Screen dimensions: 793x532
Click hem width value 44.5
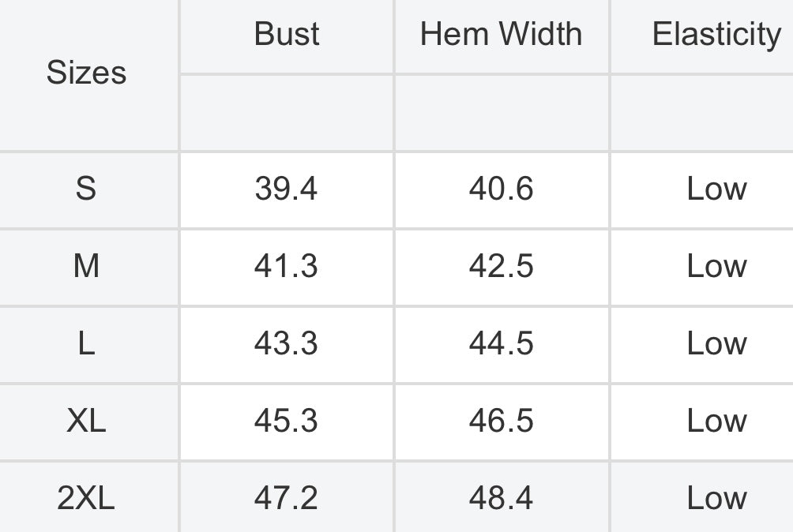(502, 343)
